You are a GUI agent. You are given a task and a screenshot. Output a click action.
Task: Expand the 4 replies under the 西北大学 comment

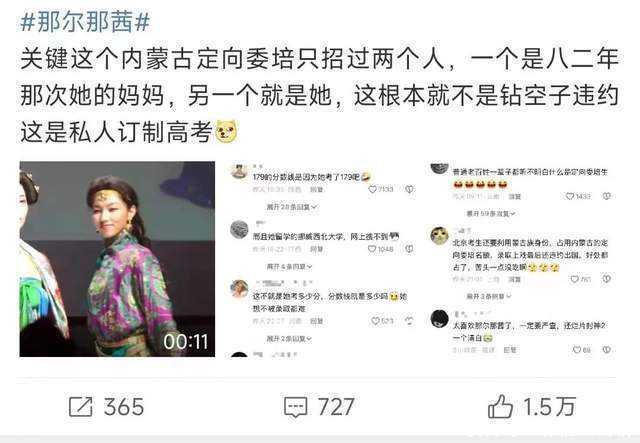tap(289, 267)
